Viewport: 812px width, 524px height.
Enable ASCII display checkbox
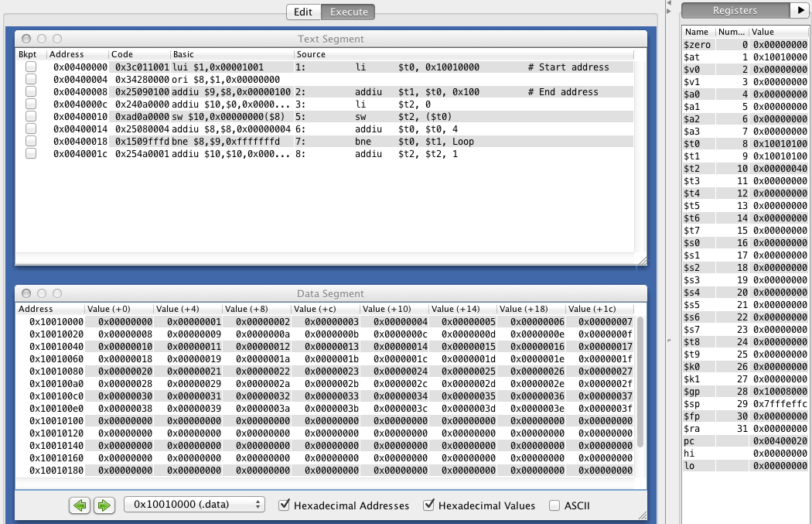coord(554,505)
